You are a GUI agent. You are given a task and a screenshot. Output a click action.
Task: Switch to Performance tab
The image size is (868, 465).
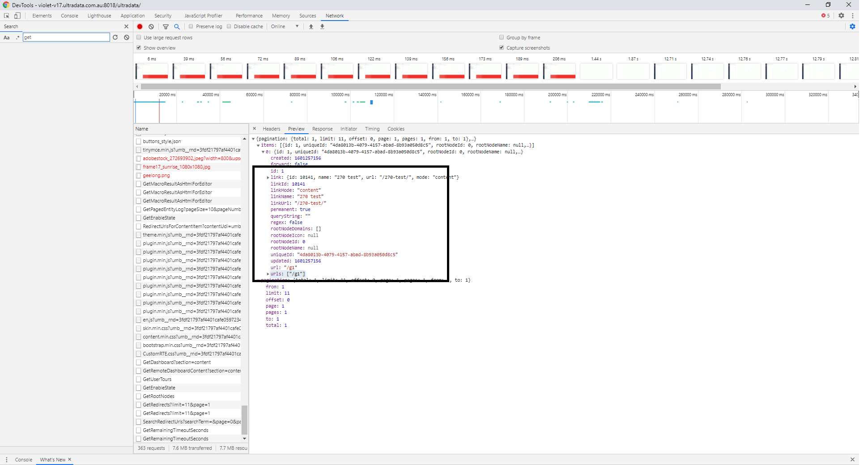click(x=249, y=16)
